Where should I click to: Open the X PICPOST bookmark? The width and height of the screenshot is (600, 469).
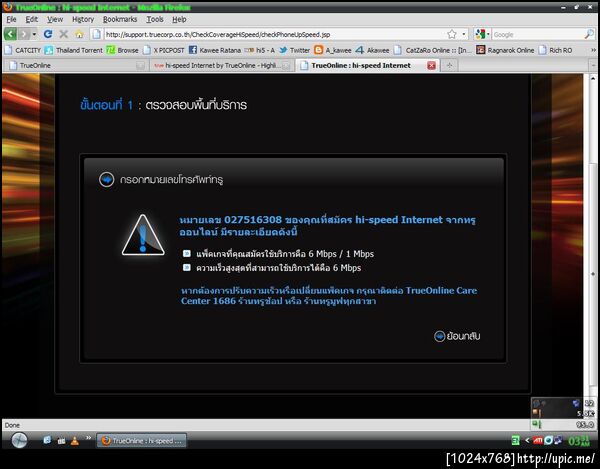[163, 50]
